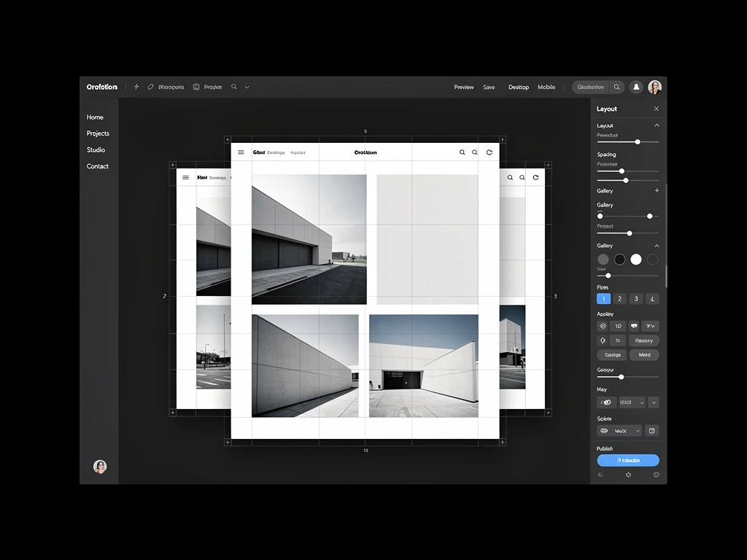Image resolution: width=747 pixels, height=560 pixels.
Task: Open the magnifier icon in left toolbar
Action: [234, 87]
